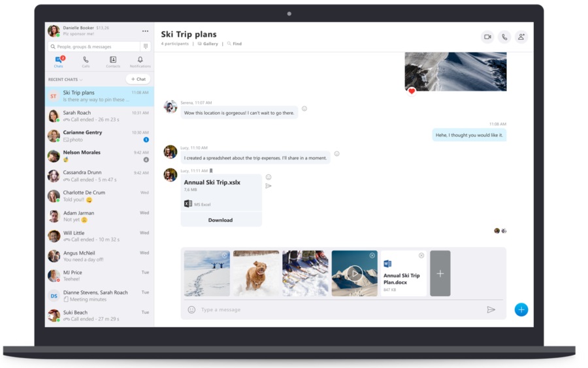This screenshot has height=368, width=588.
Task: Switch to the Calls tab
Action: click(x=86, y=62)
